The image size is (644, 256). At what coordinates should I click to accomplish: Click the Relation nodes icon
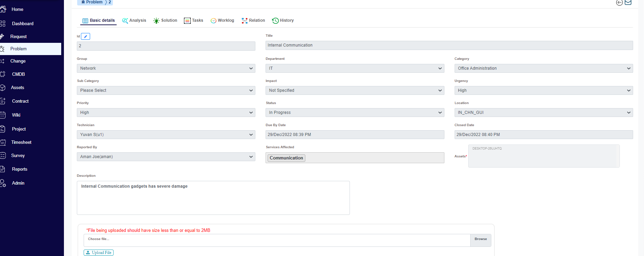(244, 21)
